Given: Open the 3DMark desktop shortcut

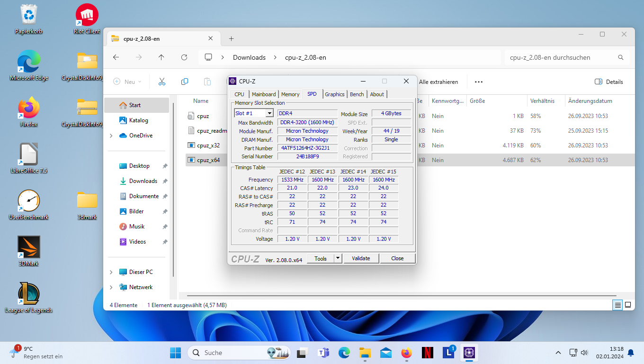Looking at the screenshot, I should (29, 251).
